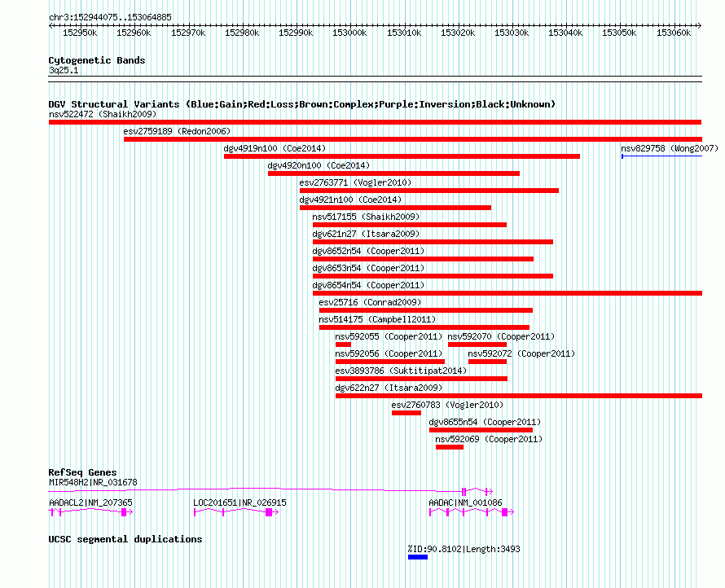Open nsv592070 (Cooper2011) variant label

pyautogui.click(x=501, y=336)
